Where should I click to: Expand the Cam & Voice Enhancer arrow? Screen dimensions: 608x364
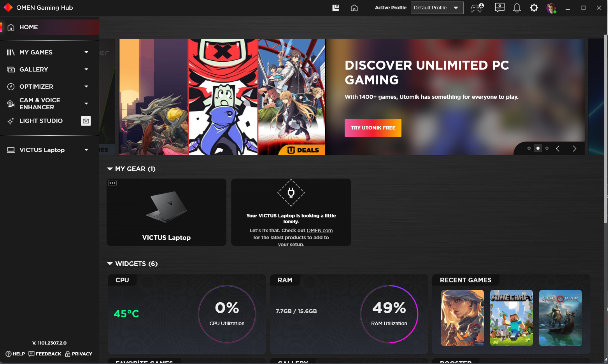click(86, 103)
